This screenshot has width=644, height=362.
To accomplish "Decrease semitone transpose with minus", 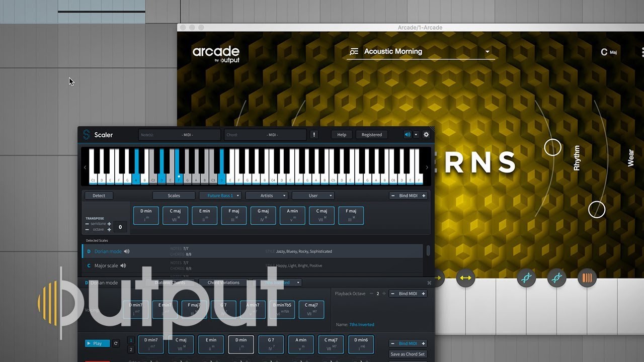I will click(x=87, y=224).
